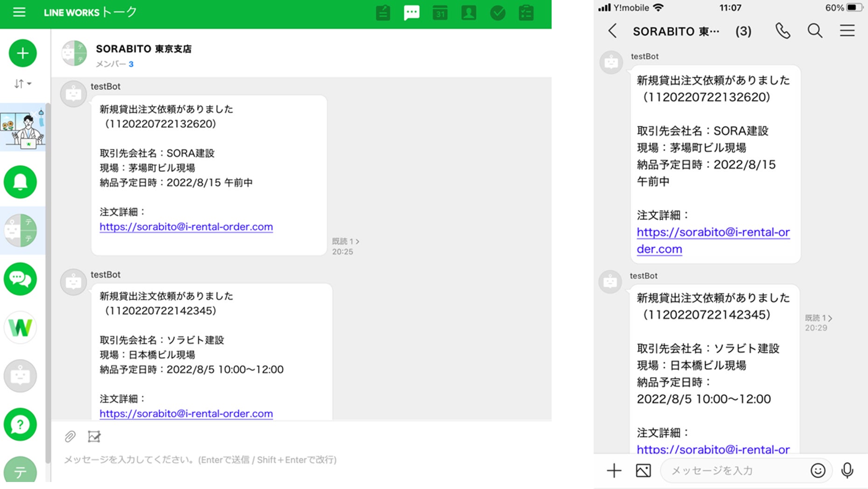Viewport: 868px width, 489px height.
Task: Open the gray bot chat in sidebar
Action: (x=20, y=376)
